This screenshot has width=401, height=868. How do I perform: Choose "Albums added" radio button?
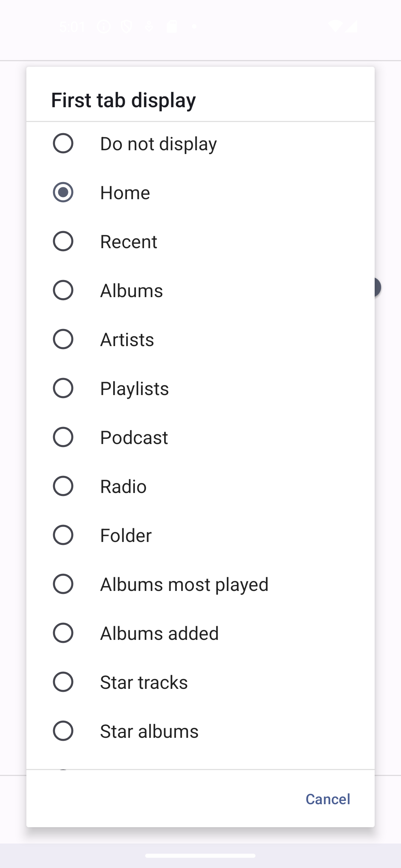click(63, 633)
